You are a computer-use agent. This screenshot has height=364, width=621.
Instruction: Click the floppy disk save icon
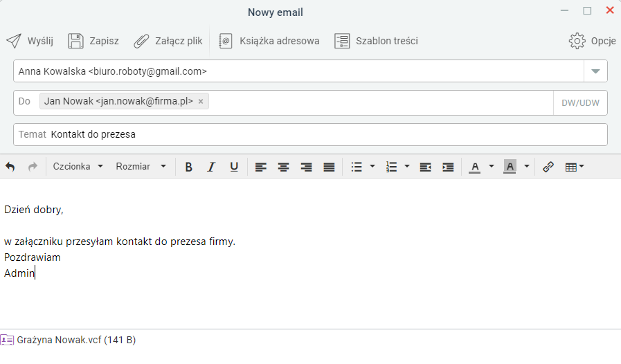(x=75, y=41)
